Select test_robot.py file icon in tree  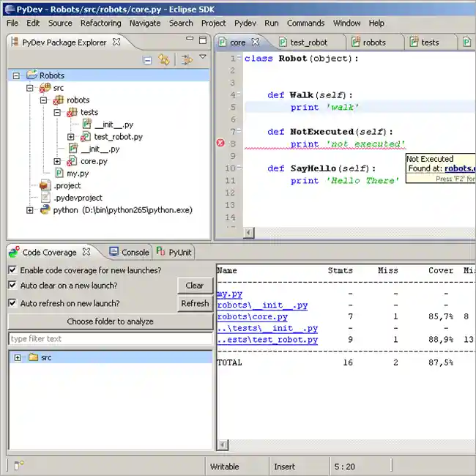pos(86,137)
